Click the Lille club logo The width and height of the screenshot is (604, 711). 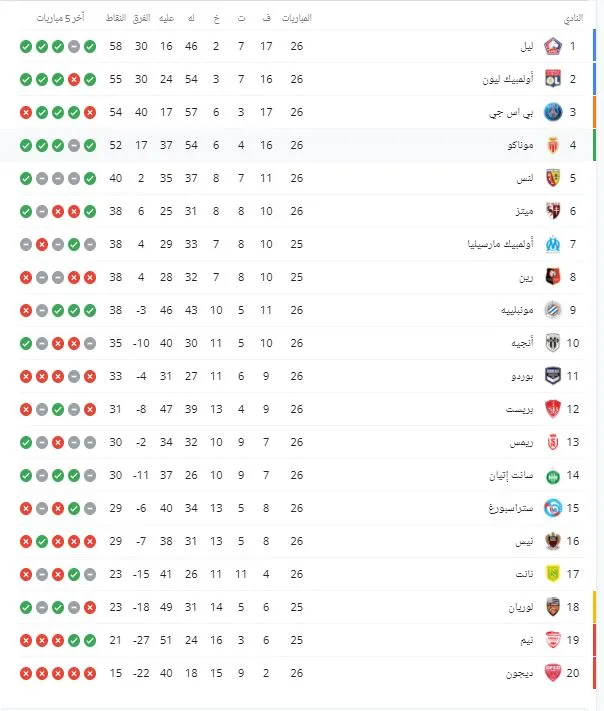(x=553, y=46)
